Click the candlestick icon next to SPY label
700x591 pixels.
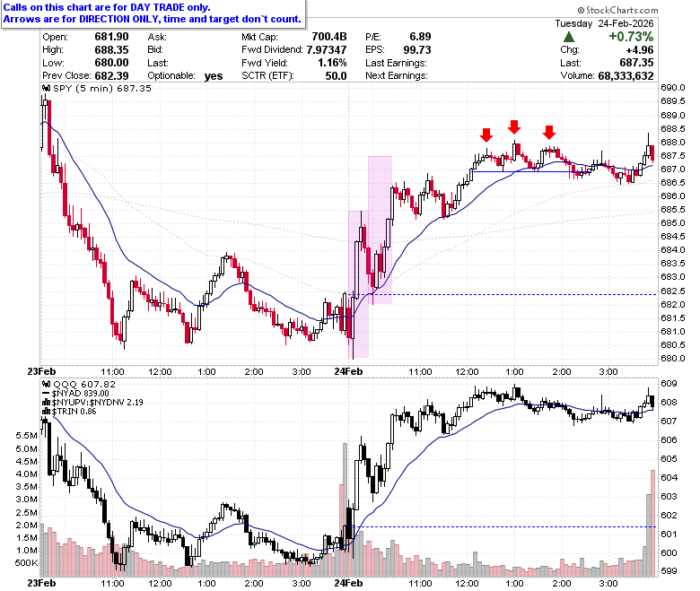pyautogui.click(x=46, y=88)
